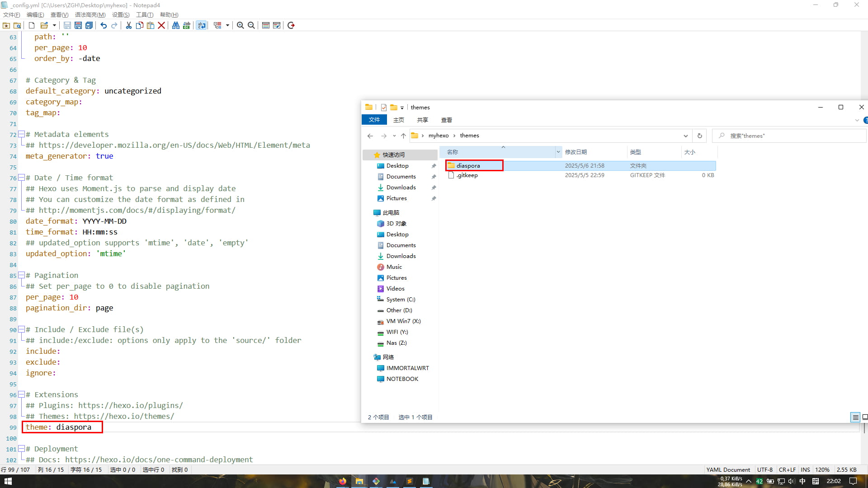Screen dimensions: 868x488
Task: Collapse fold at line 72 Metadata elements
Action: coord(21,134)
